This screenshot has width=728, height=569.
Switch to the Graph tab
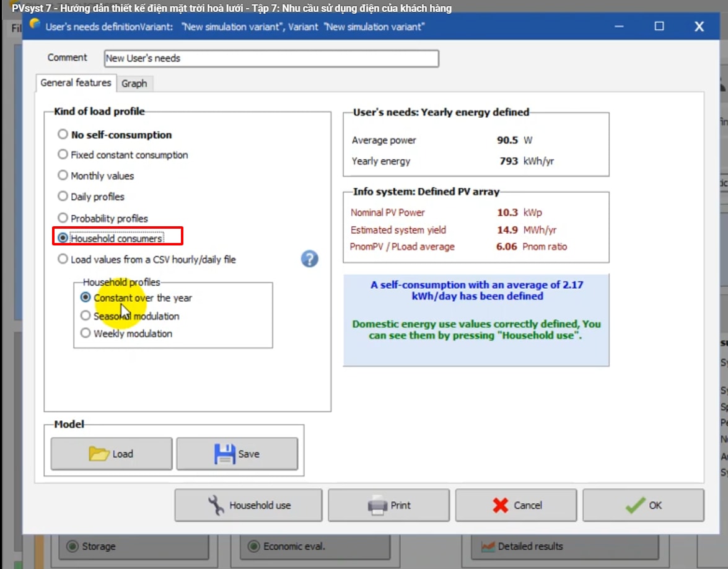[134, 84]
